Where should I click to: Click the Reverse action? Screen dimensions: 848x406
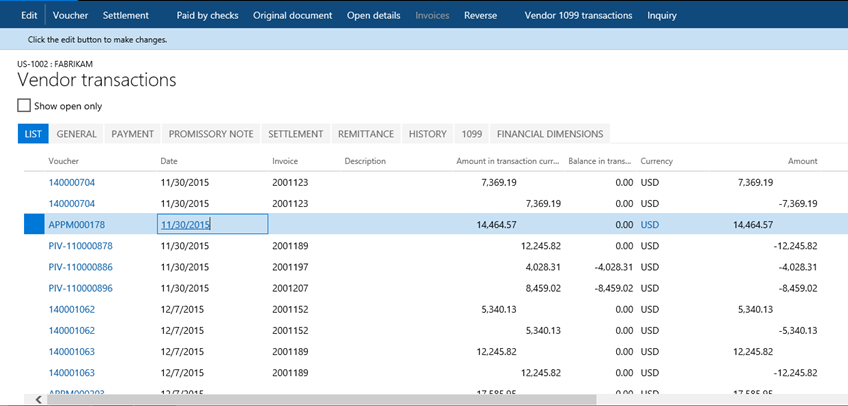click(x=480, y=15)
